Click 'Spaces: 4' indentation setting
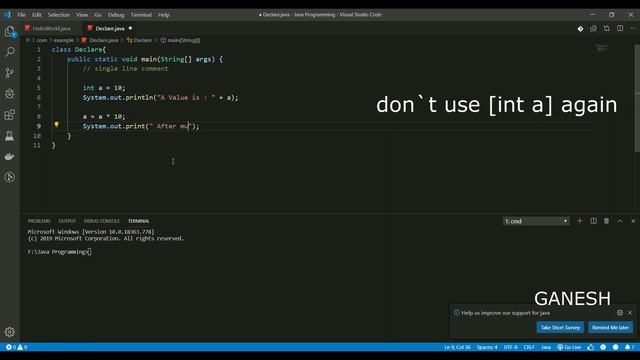640x360 pixels. [487, 347]
